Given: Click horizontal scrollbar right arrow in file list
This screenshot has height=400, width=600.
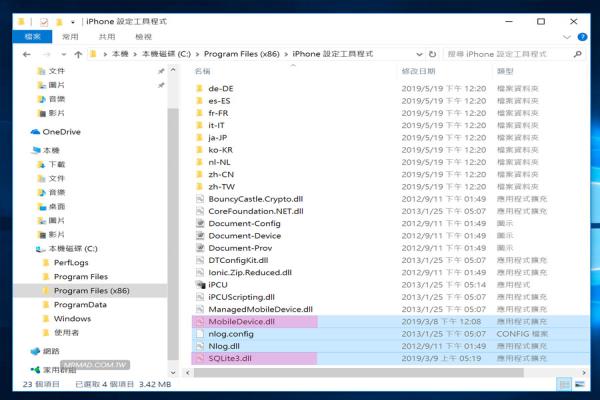Looking at the screenshot, I should click(x=584, y=372).
